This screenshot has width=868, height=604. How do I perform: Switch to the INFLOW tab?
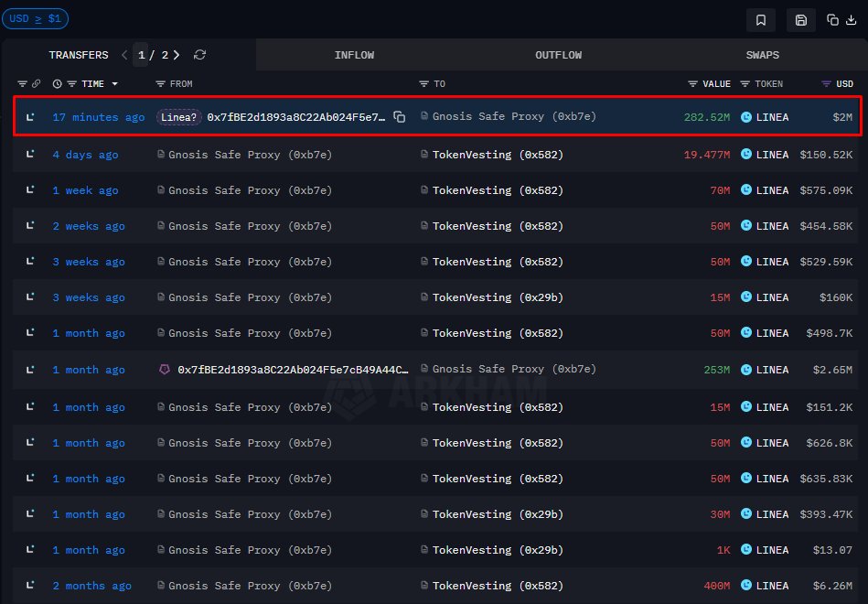(354, 55)
